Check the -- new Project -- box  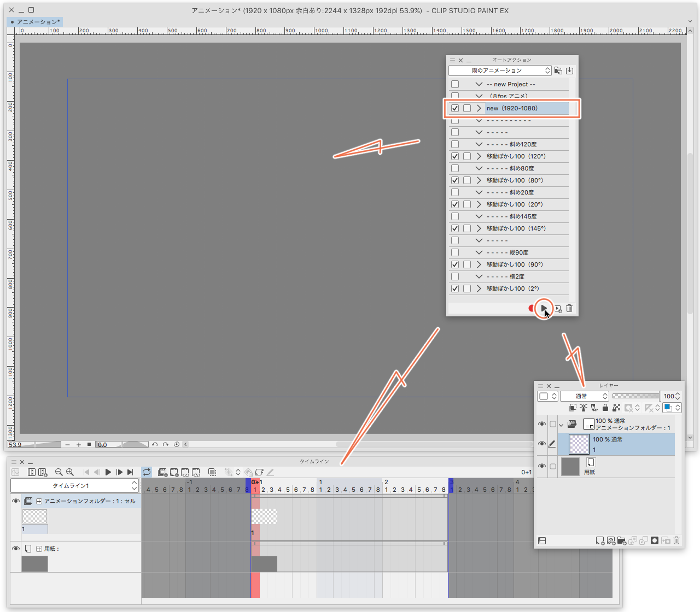(x=455, y=84)
